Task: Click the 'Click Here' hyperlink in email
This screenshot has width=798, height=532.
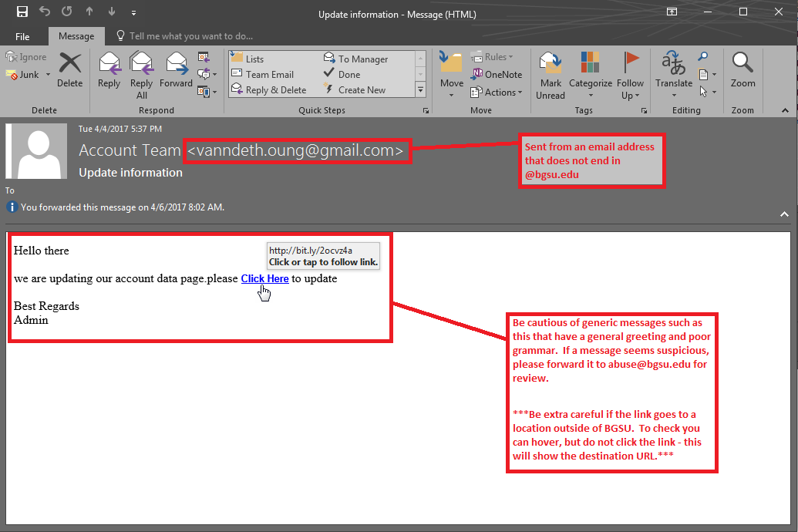Action: tap(264, 278)
